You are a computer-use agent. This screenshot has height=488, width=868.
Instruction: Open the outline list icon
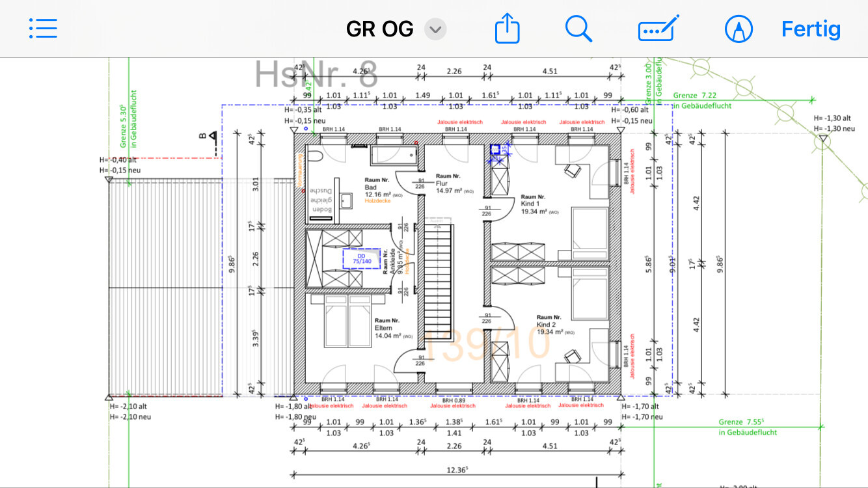coord(43,28)
